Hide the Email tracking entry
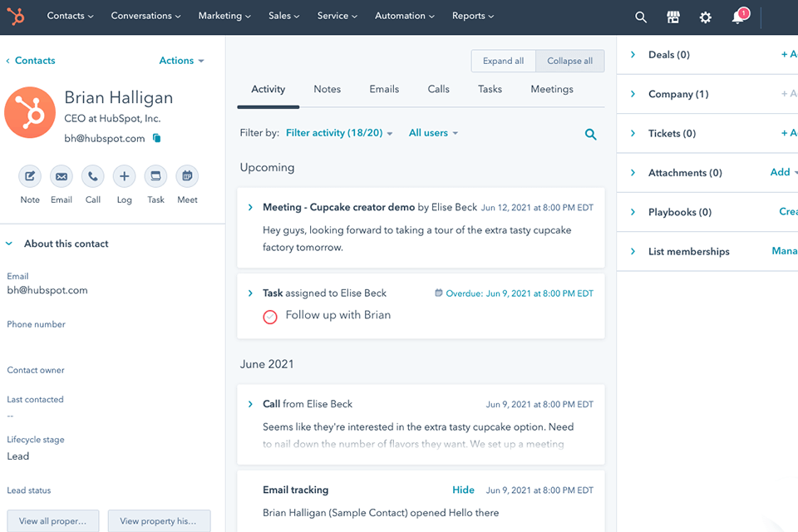Viewport: 798px width, 532px height. (463, 490)
